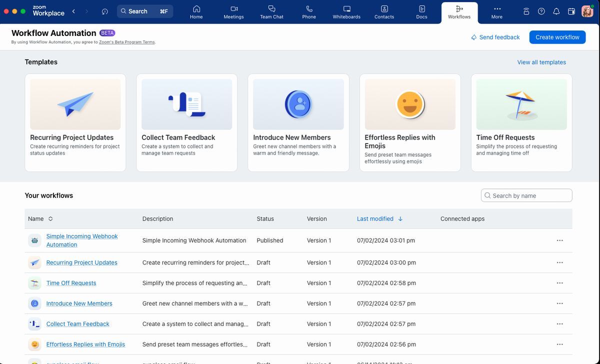Click the Time Off Requests row icon
The height and width of the screenshot is (364, 600).
pos(34,283)
